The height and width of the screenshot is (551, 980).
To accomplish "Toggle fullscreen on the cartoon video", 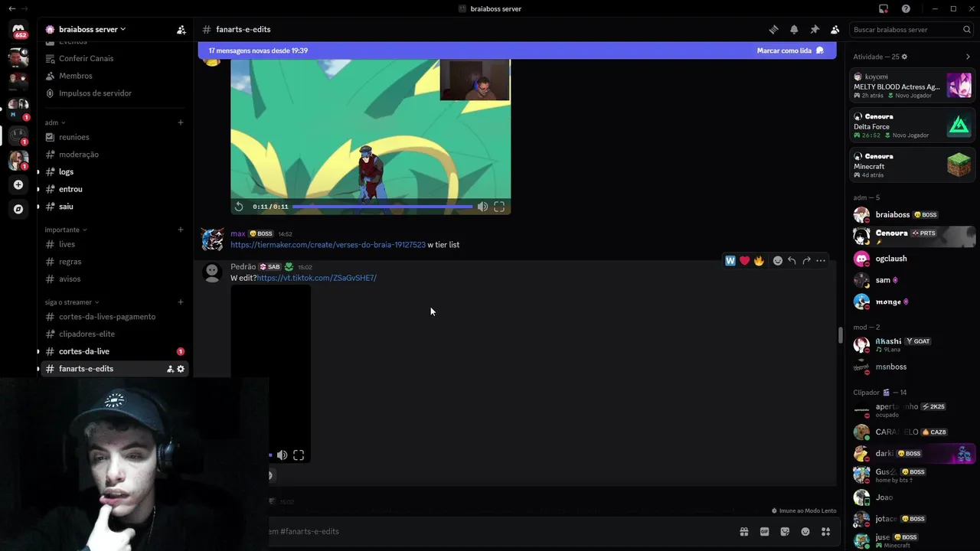I will (499, 207).
